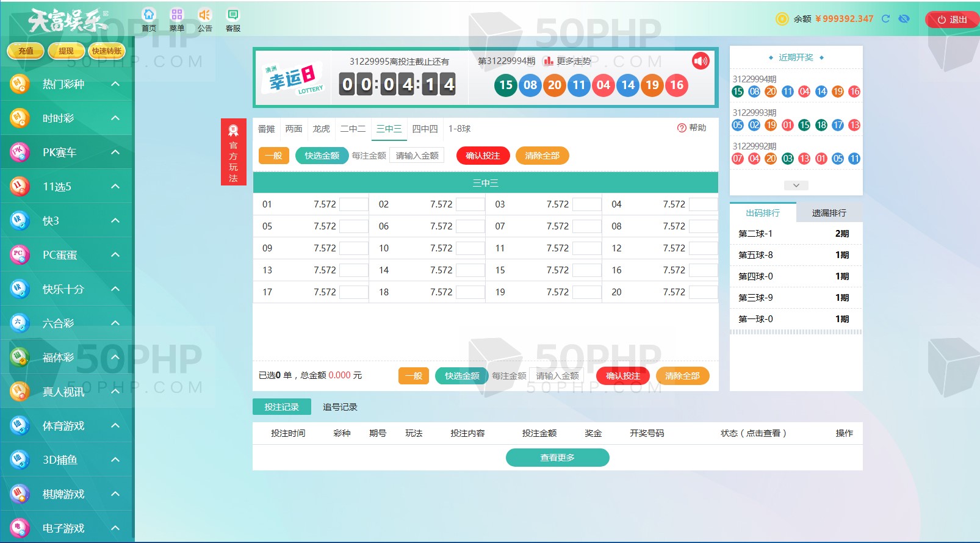Mute the lottery sound speaker icon
Image resolution: width=980 pixels, height=543 pixels.
point(701,61)
